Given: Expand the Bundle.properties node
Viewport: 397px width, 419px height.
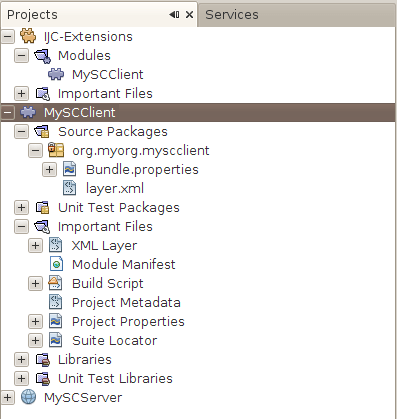Looking at the screenshot, I should coord(49,169).
